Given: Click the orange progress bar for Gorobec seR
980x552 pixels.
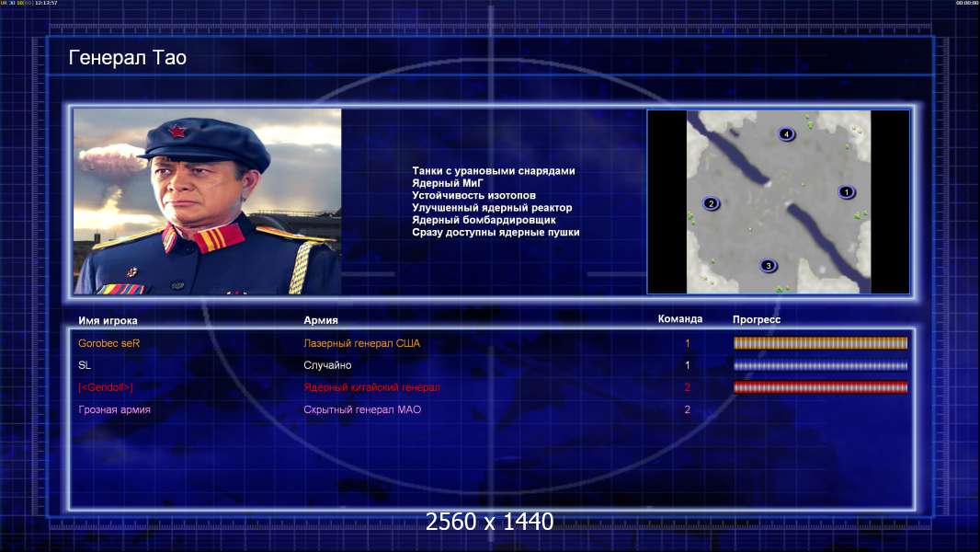Looking at the screenshot, I should click(820, 343).
